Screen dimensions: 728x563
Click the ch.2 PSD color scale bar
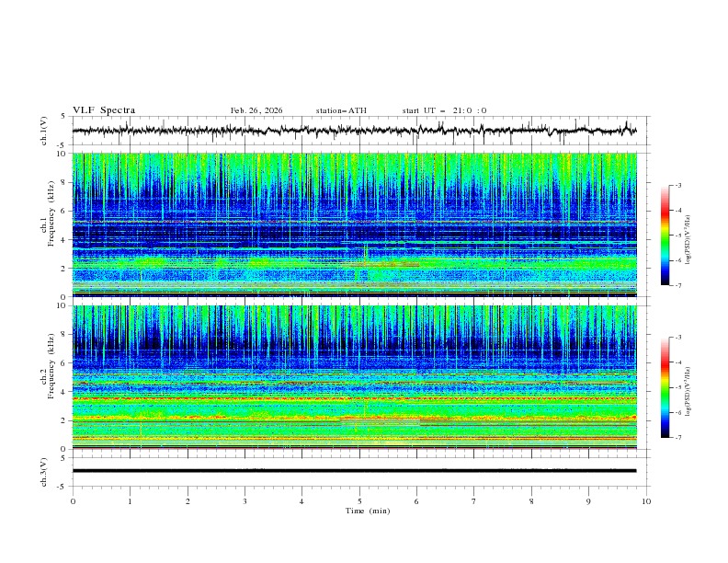tap(665, 387)
